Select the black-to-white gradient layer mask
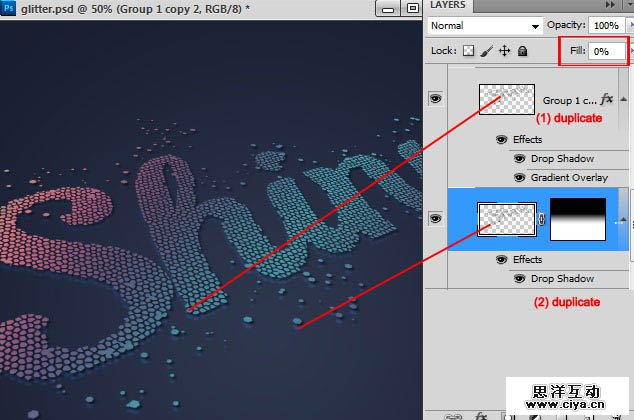The height and width of the screenshot is (420, 634). 578,219
